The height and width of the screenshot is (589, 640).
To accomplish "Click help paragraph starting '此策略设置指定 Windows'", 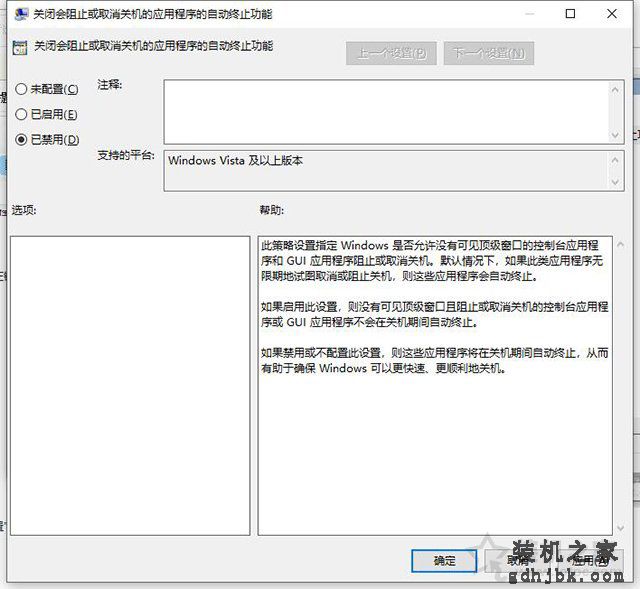I will point(432,261).
